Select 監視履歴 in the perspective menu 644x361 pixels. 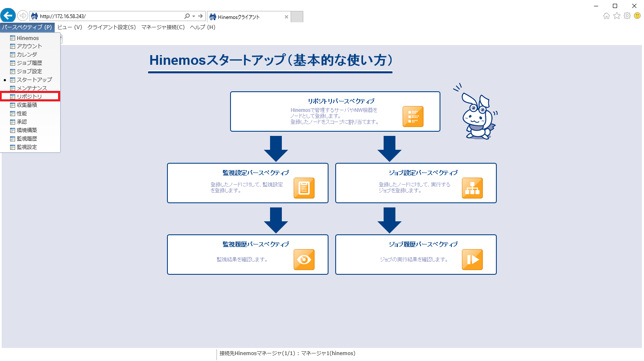[x=30, y=139]
